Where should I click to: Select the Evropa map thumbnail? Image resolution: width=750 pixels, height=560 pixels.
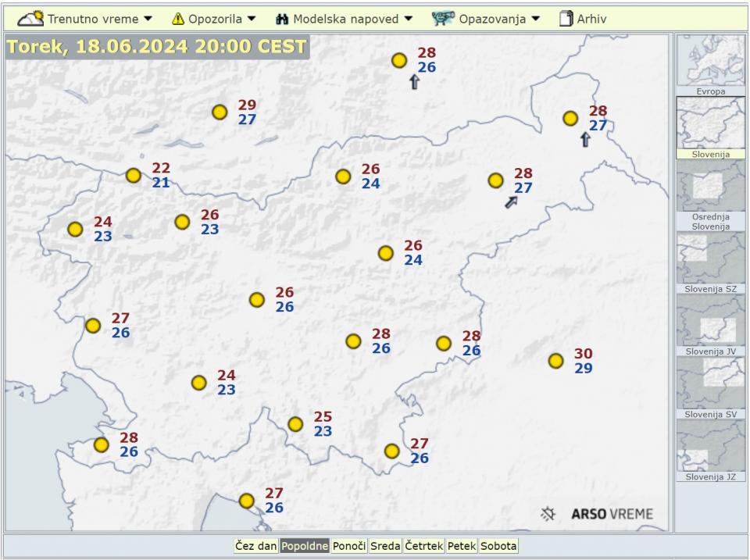pyautogui.click(x=710, y=65)
